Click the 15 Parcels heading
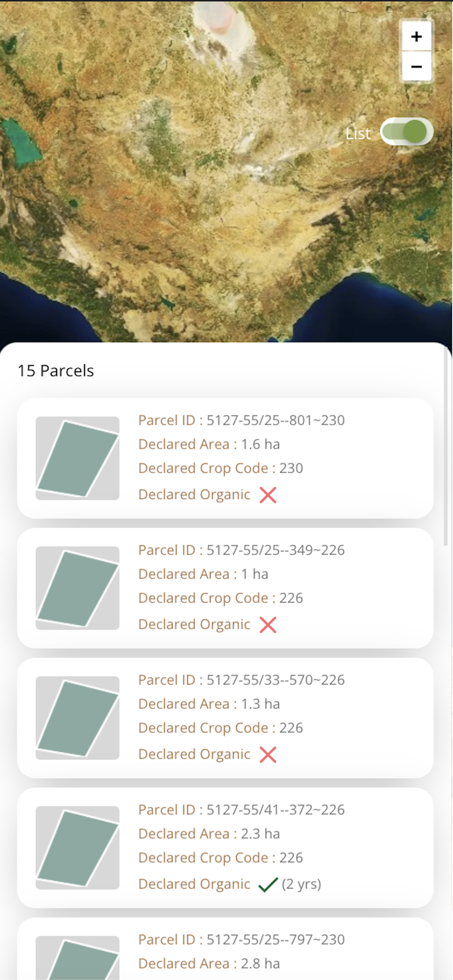This screenshot has height=980, width=453. tap(55, 370)
